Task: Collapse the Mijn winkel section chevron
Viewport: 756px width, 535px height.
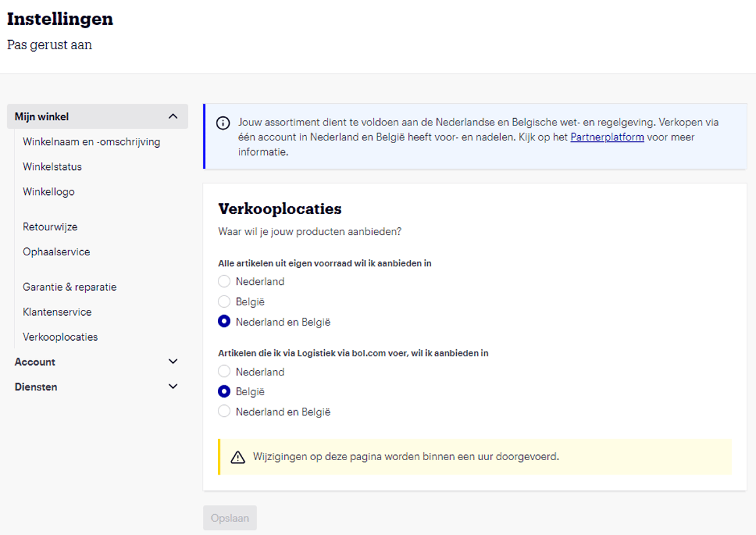Action: click(x=173, y=116)
